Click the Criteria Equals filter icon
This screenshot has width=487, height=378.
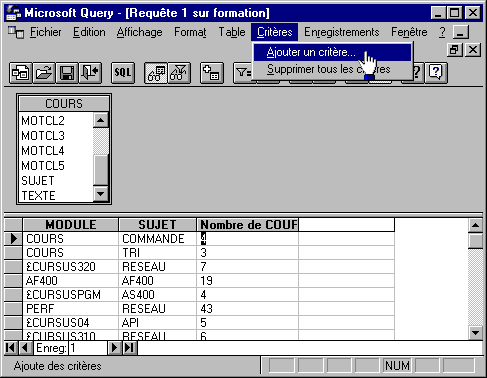(243, 72)
